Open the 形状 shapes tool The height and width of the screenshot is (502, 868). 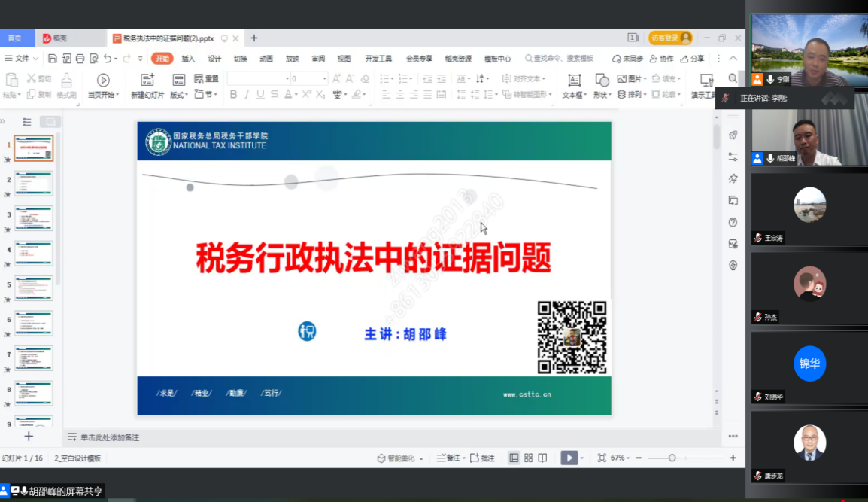(602, 81)
